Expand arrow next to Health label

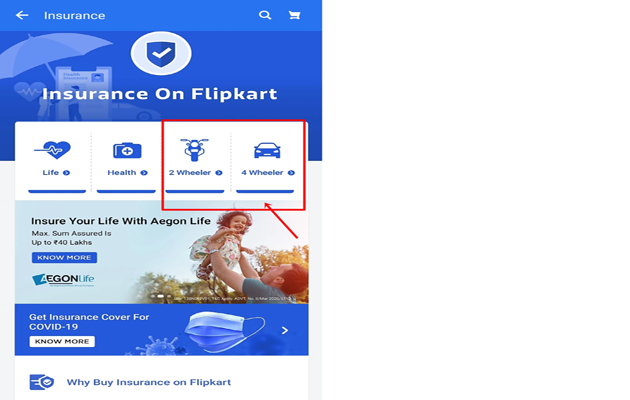[x=144, y=173]
